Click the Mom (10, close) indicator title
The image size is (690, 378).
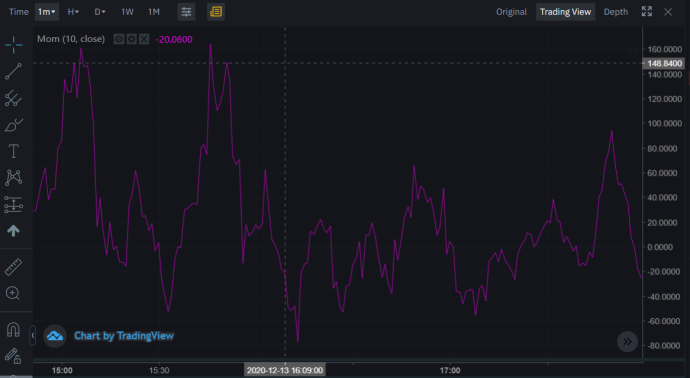(71, 39)
